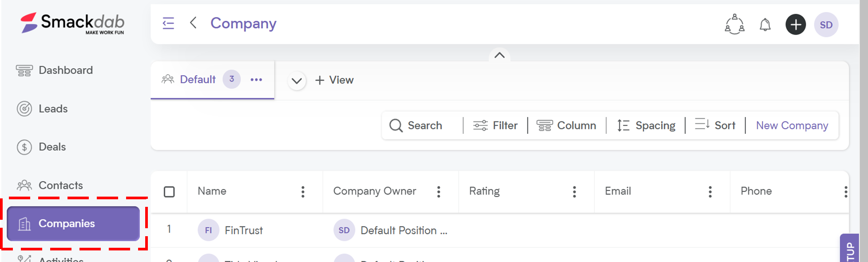
Task: Expand the views dropdown chevron
Action: click(x=297, y=81)
